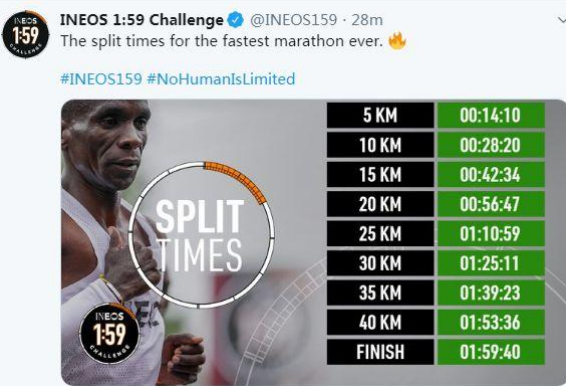Screen dimensions: 566x386
Task: Click the INEOS 1:59 badge on the photo
Action: tap(109, 333)
